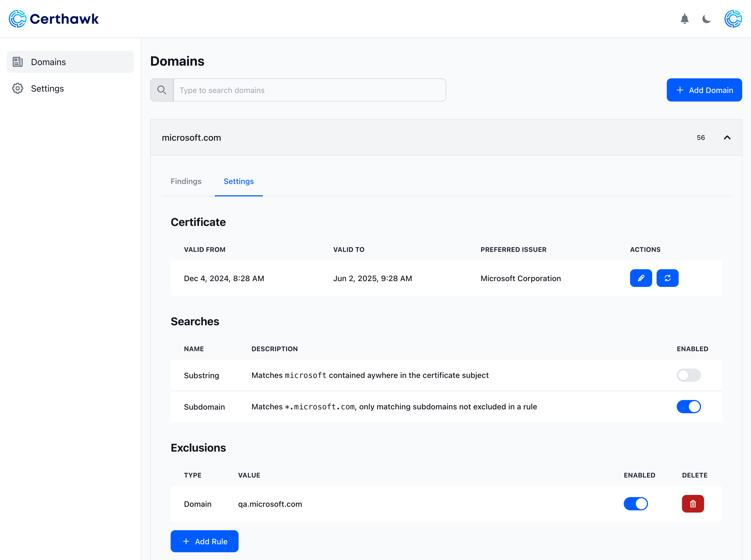Switch to the Findings tab

click(x=186, y=181)
